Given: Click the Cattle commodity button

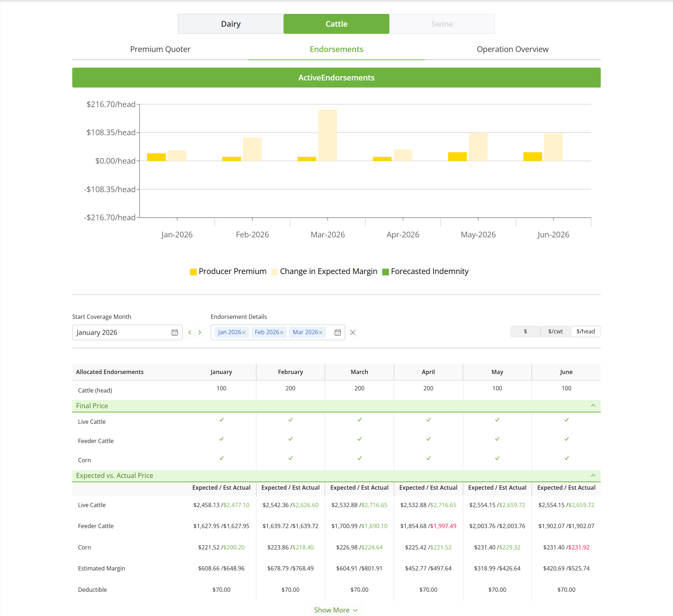Looking at the screenshot, I should tap(336, 24).
